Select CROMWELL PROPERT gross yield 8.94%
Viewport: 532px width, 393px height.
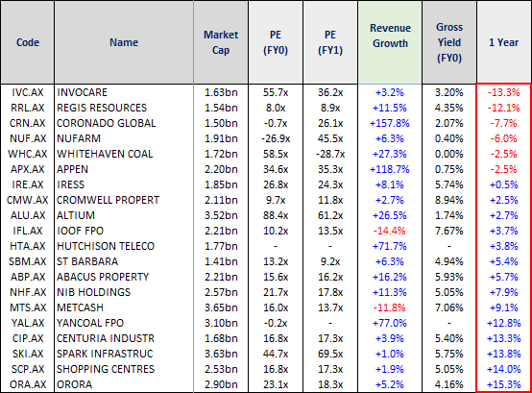coord(449,200)
